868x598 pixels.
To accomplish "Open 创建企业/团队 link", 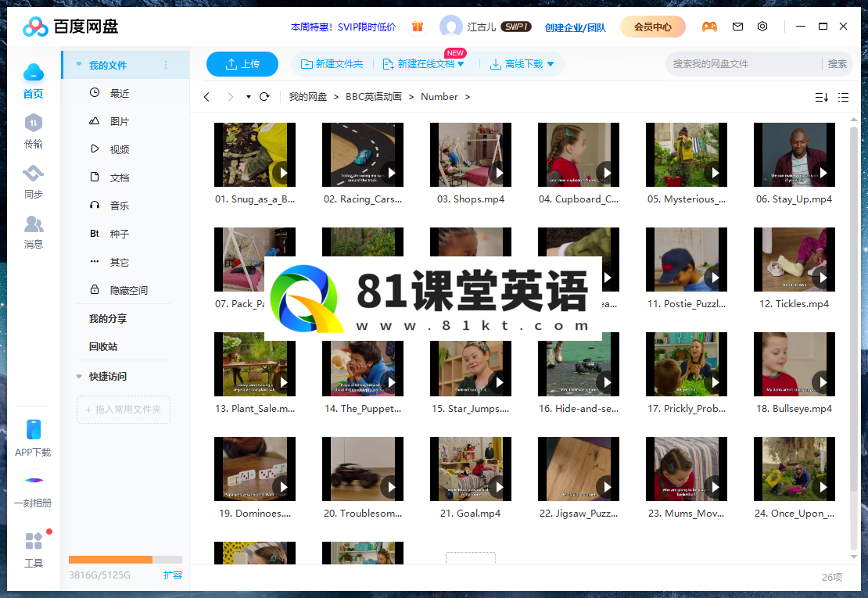I will [x=576, y=27].
